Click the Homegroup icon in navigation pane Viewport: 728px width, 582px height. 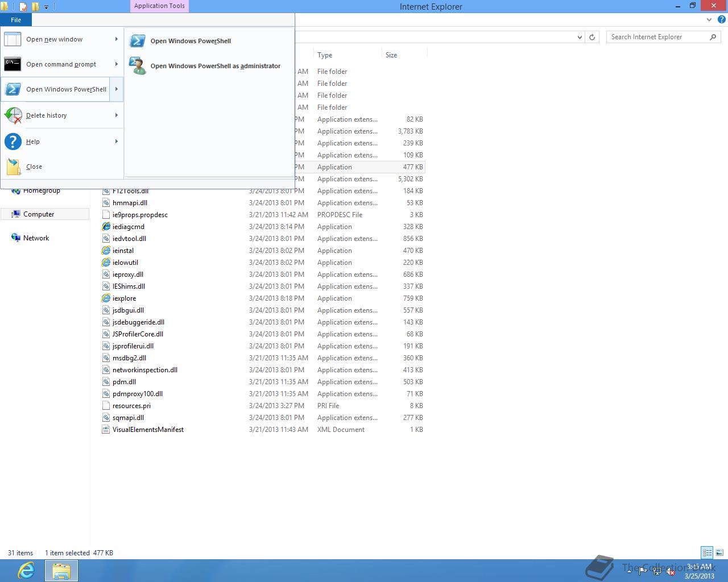pyautogui.click(x=15, y=190)
